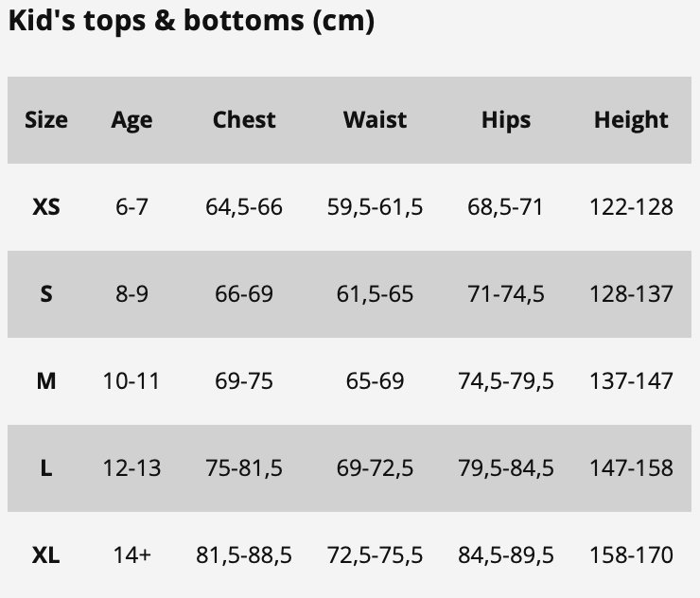Click the age 6-7 cell
700x598 pixels.
click(x=131, y=206)
